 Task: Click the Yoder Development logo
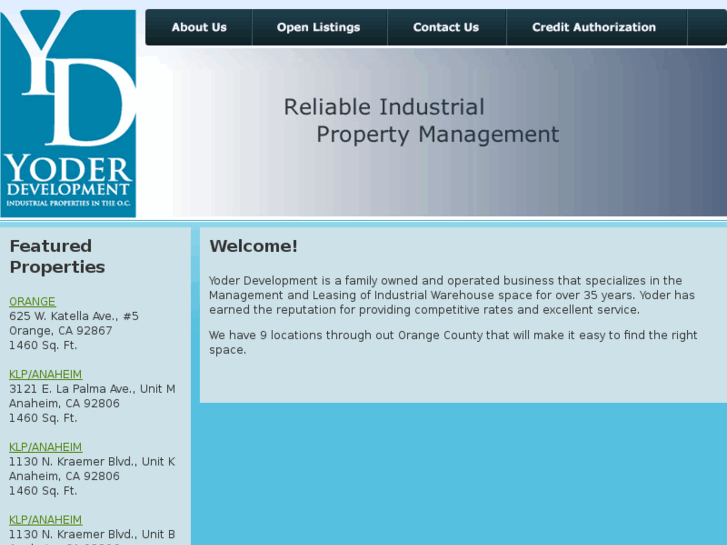click(68, 113)
